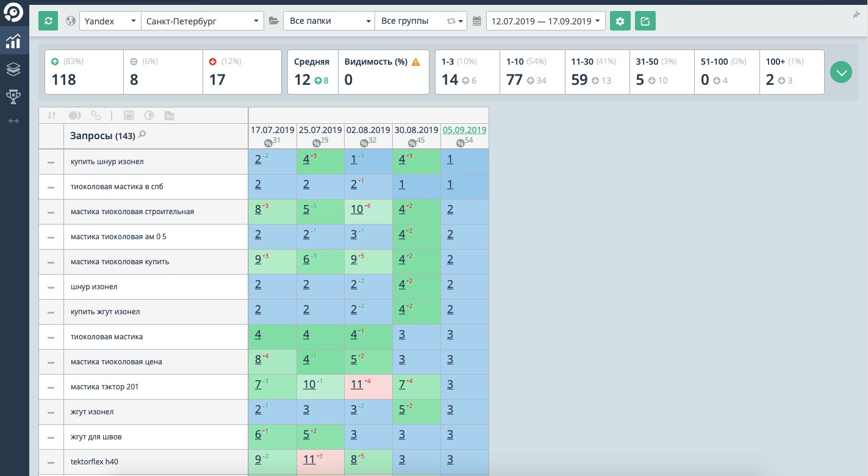Viewport: 868px width, 476px height.
Task: Open the layers stack section in sidebar
Action: [13, 69]
